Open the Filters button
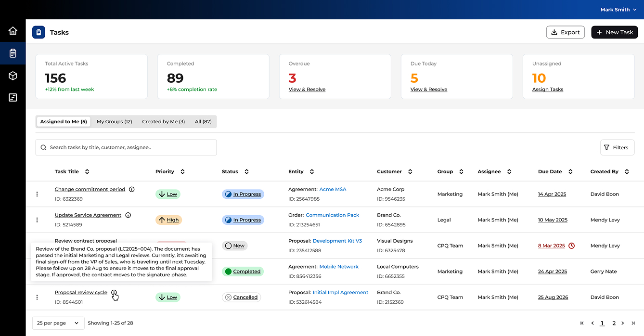The image size is (644, 336). coord(618,147)
